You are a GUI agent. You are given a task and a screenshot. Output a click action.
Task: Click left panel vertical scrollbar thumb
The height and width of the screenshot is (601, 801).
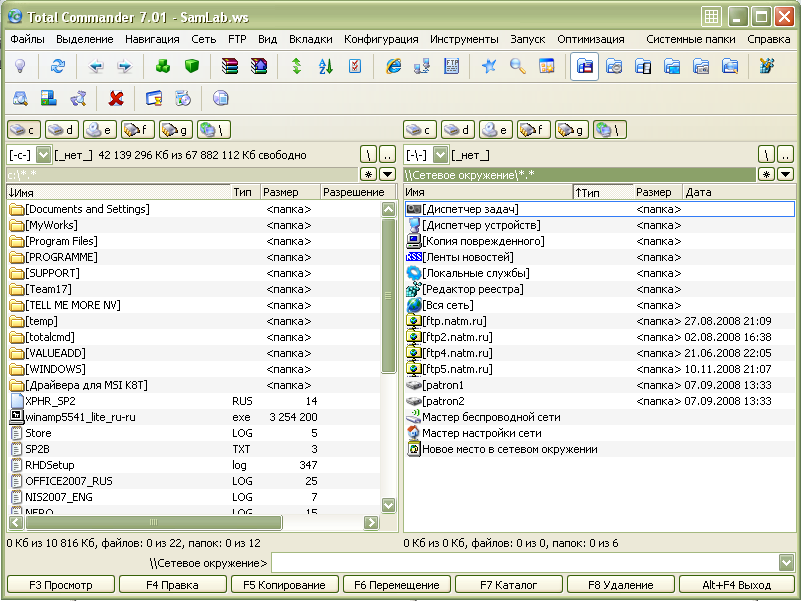tap(388, 295)
